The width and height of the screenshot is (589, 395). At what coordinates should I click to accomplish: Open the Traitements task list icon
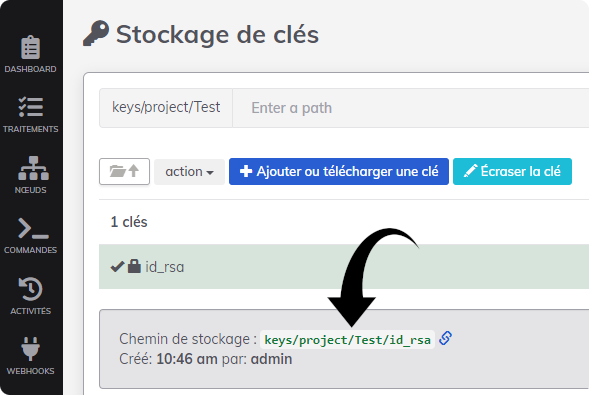tap(30, 107)
